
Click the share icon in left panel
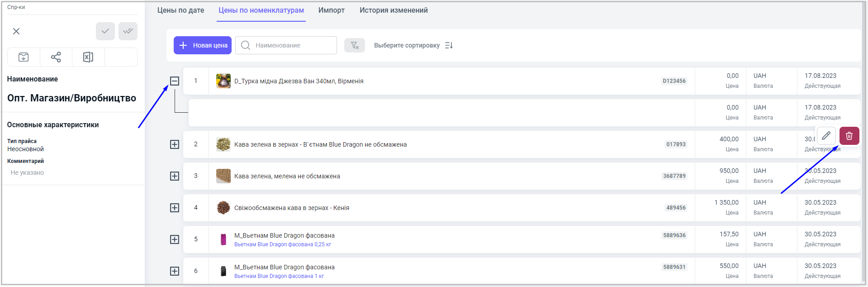coord(56,57)
